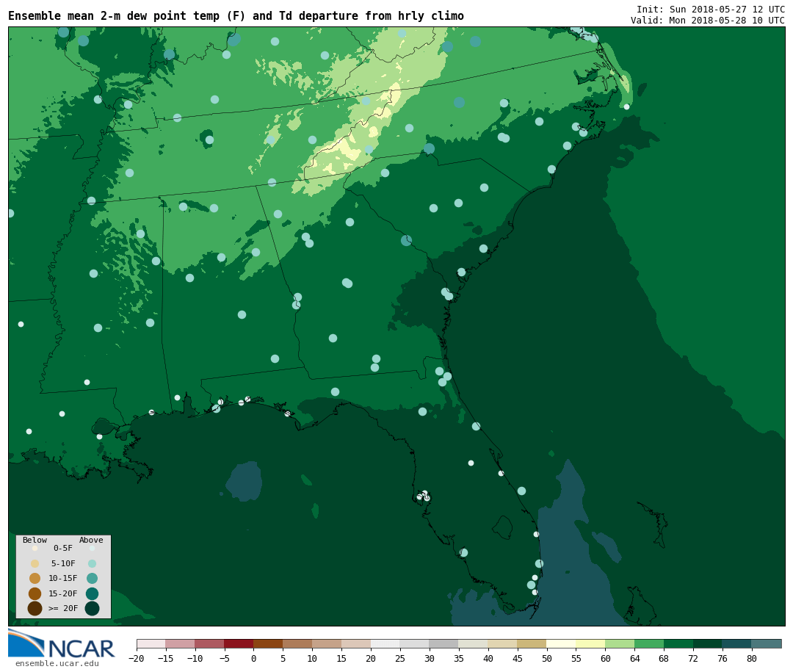The width and height of the screenshot is (793, 672).
Task: Click the colorbar label 0
Action: tap(253, 658)
